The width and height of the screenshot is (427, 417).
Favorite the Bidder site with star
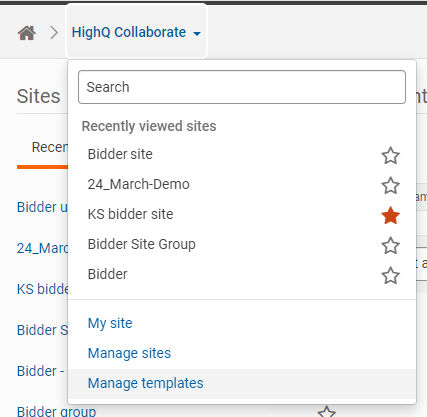coord(390,155)
